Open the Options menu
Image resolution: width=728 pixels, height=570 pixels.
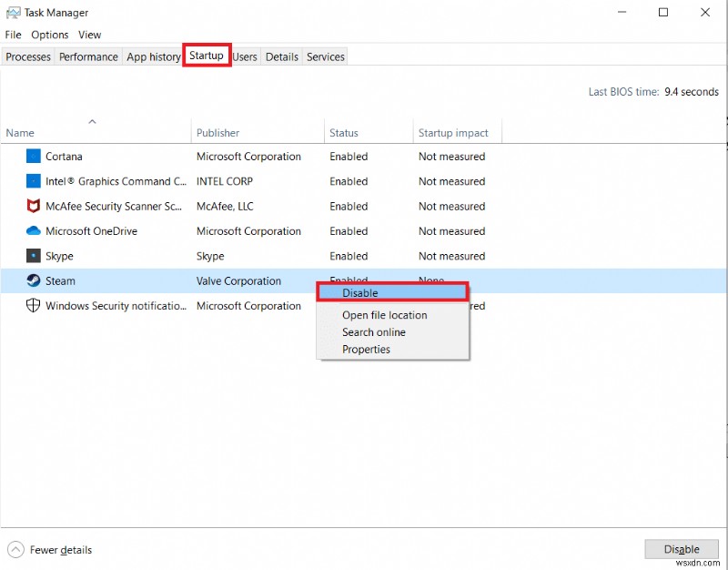(49, 35)
